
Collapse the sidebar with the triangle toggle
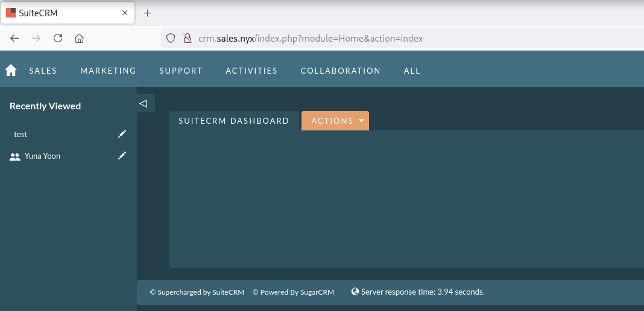point(144,103)
